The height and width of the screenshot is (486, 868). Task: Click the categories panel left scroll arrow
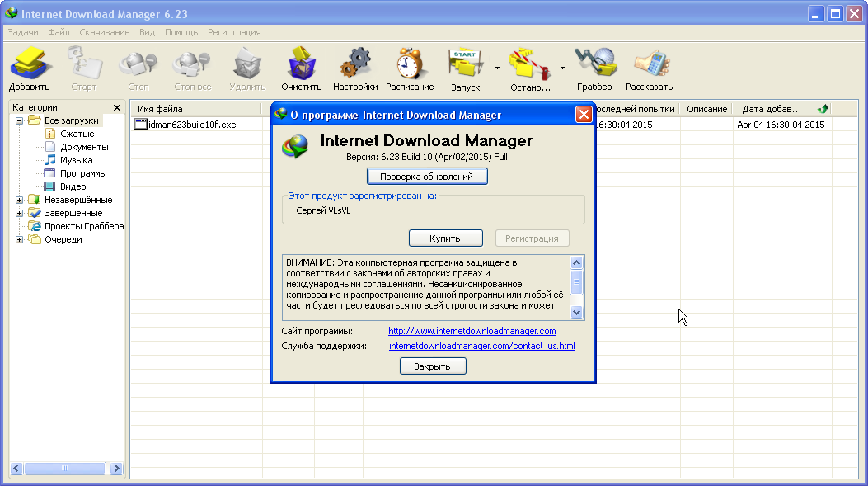16,469
